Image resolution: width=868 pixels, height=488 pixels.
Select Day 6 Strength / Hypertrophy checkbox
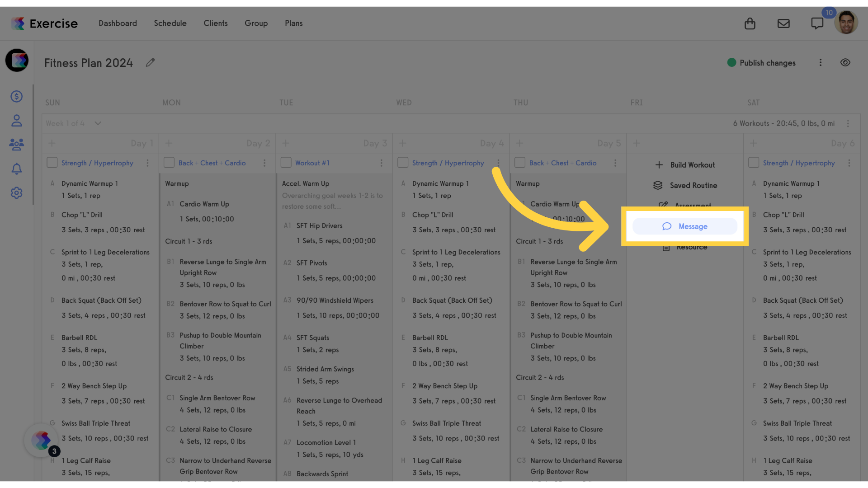[x=754, y=163]
